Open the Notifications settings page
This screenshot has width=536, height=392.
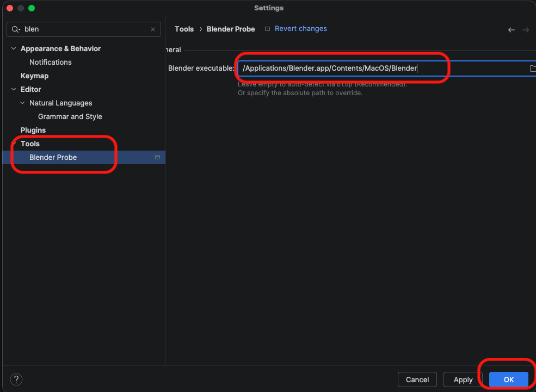[x=50, y=62]
